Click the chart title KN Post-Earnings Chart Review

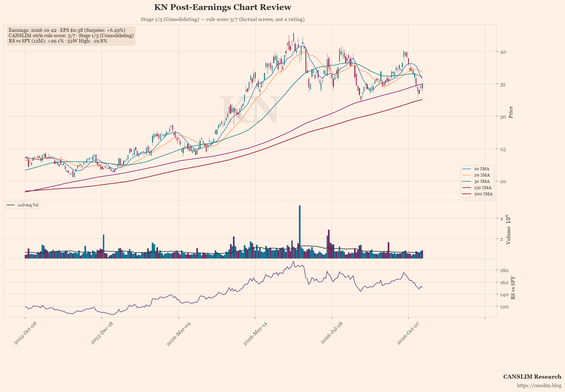click(x=223, y=7)
